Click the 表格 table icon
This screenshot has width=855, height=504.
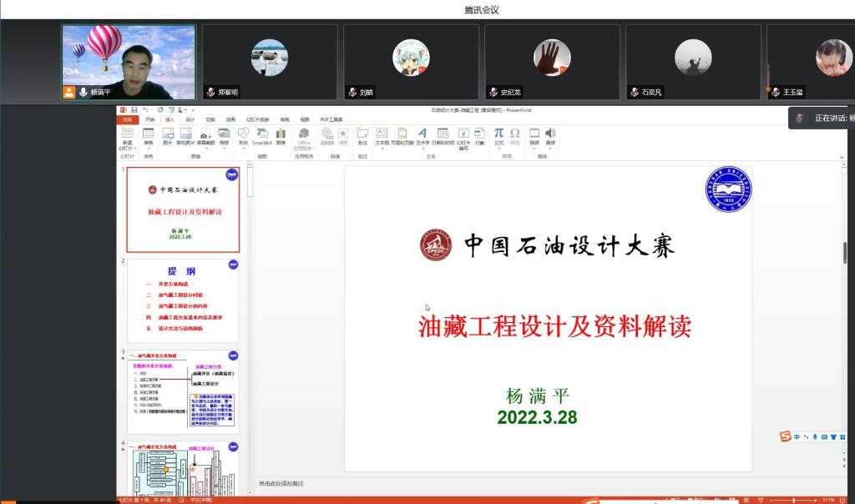148,134
